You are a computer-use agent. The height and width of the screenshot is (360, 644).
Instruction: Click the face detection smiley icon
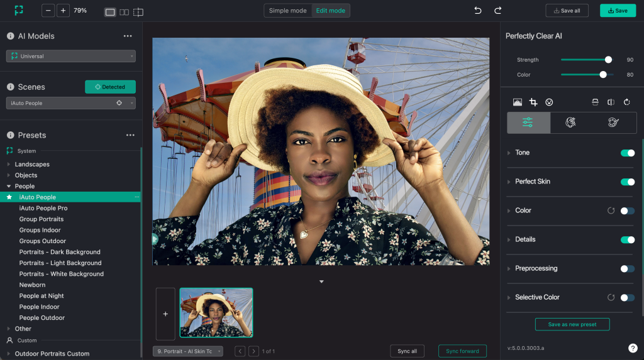(x=549, y=102)
